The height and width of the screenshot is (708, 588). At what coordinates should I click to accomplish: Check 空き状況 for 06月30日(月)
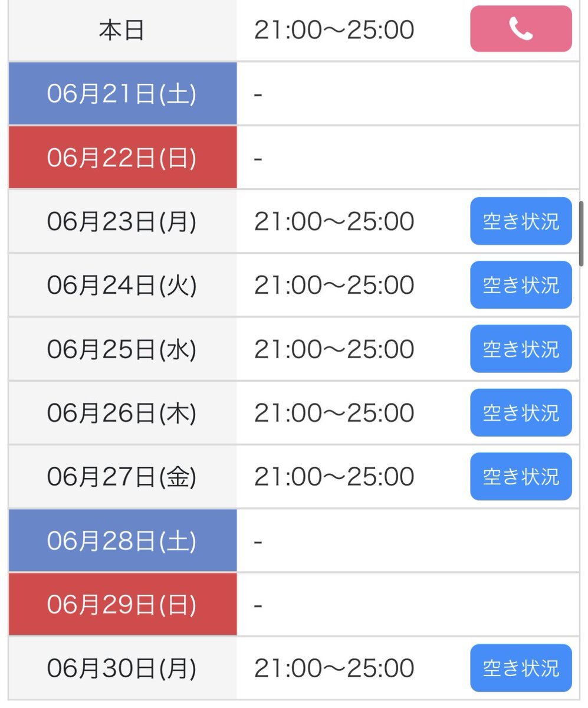point(521,668)
